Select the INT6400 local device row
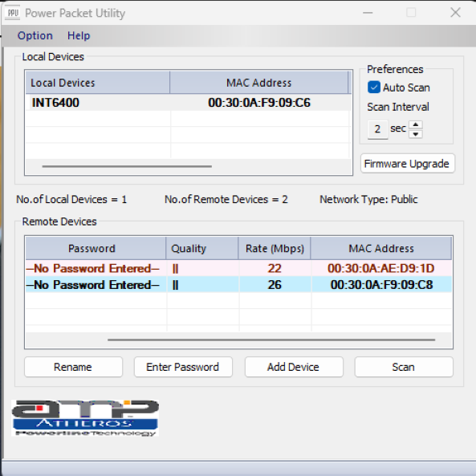Viewport: 476px width, 476px height. click(x=188, y=103)
